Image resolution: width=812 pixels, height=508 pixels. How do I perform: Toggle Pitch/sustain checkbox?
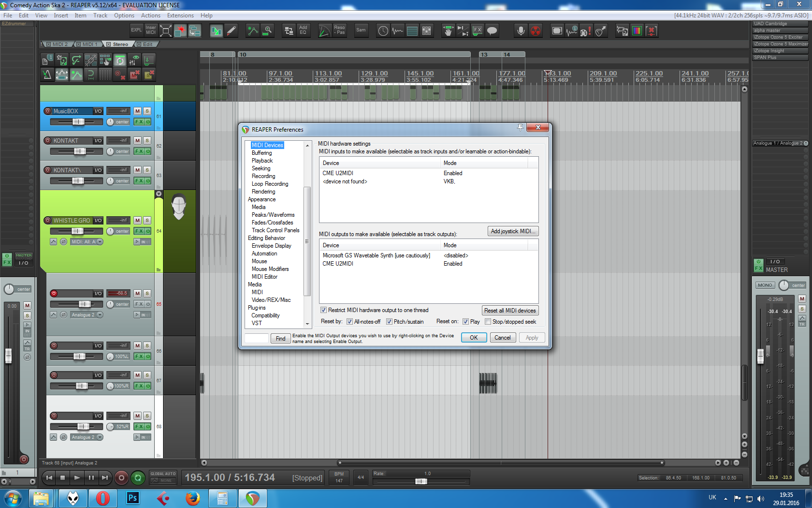(389, 322)
